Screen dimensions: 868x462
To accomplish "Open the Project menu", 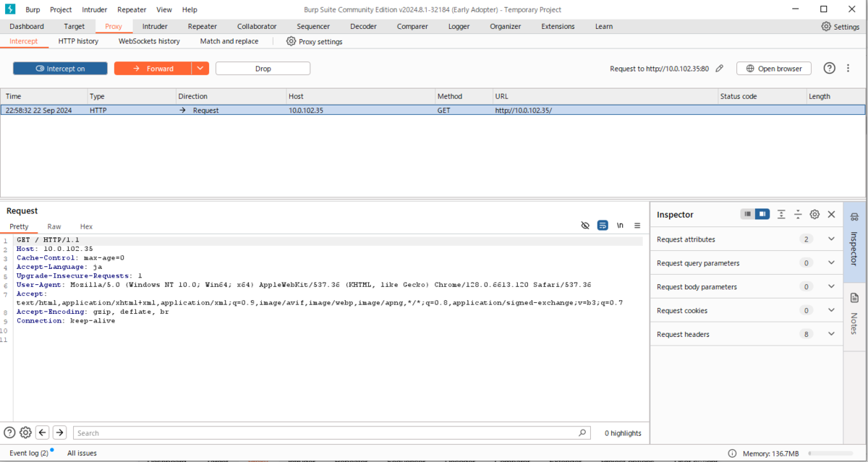I will click(x=61, y=10).
